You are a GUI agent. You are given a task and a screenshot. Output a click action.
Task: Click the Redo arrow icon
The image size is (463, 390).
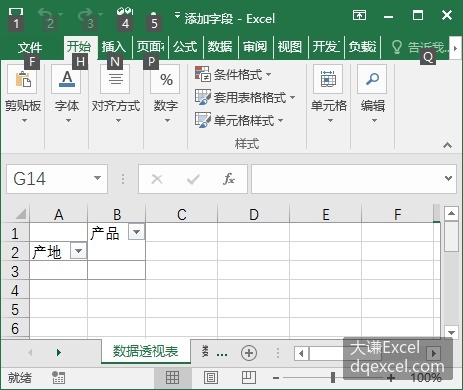(85, 14)
